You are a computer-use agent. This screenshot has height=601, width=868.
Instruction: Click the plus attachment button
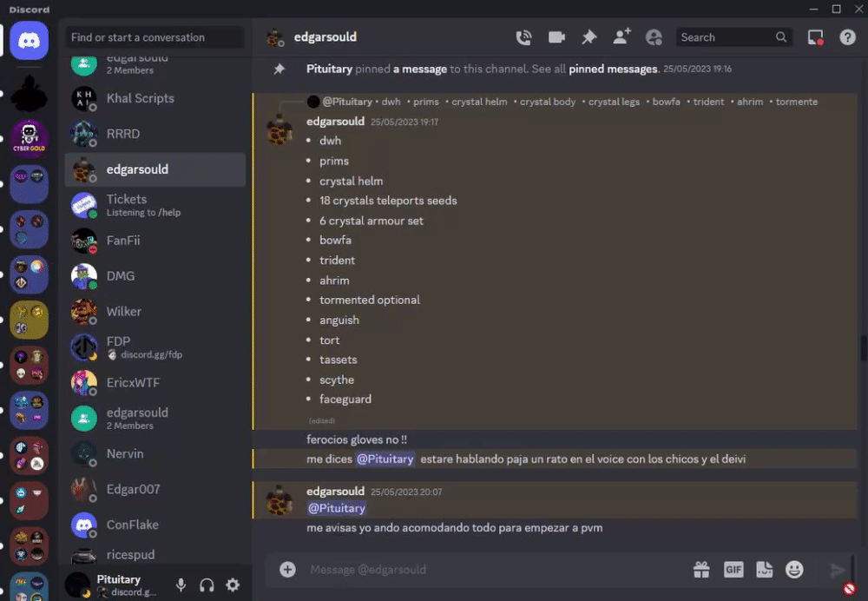click(287, 570)
